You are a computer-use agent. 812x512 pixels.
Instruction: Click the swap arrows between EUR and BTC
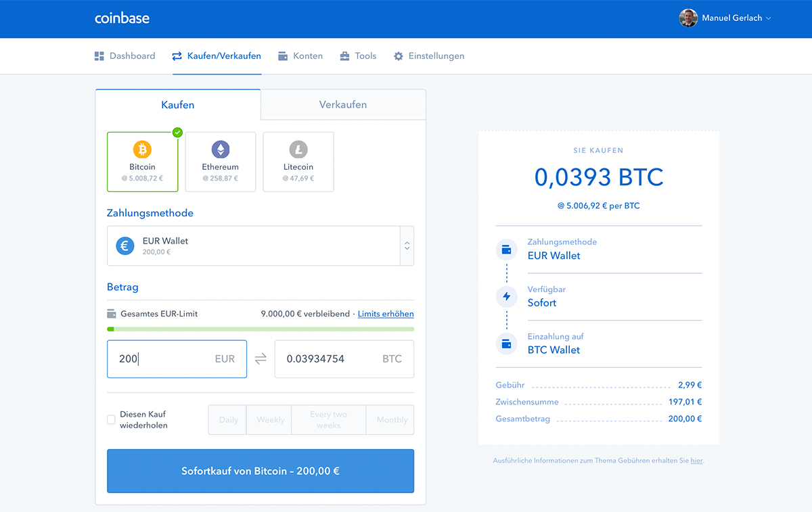(x=261, y=359)
